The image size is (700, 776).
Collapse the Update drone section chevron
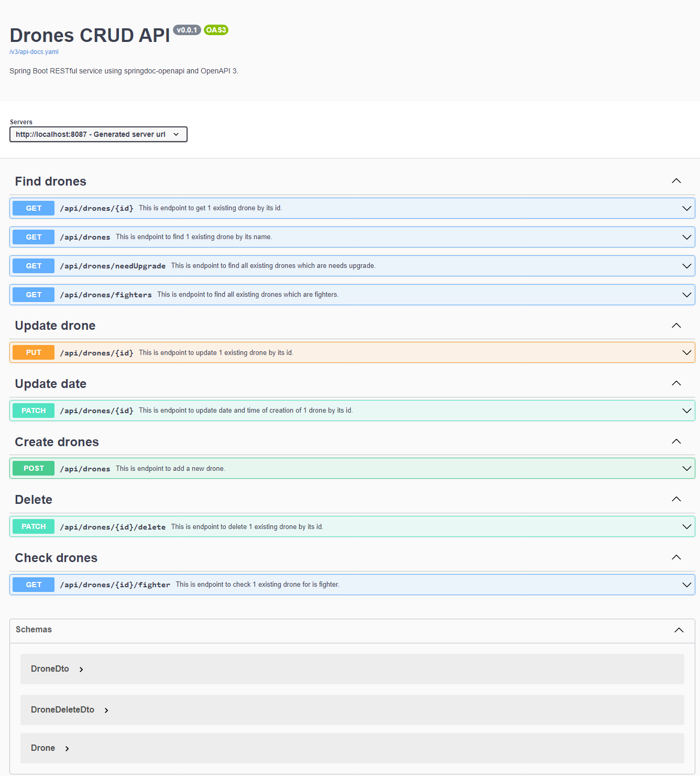[676, 326]
